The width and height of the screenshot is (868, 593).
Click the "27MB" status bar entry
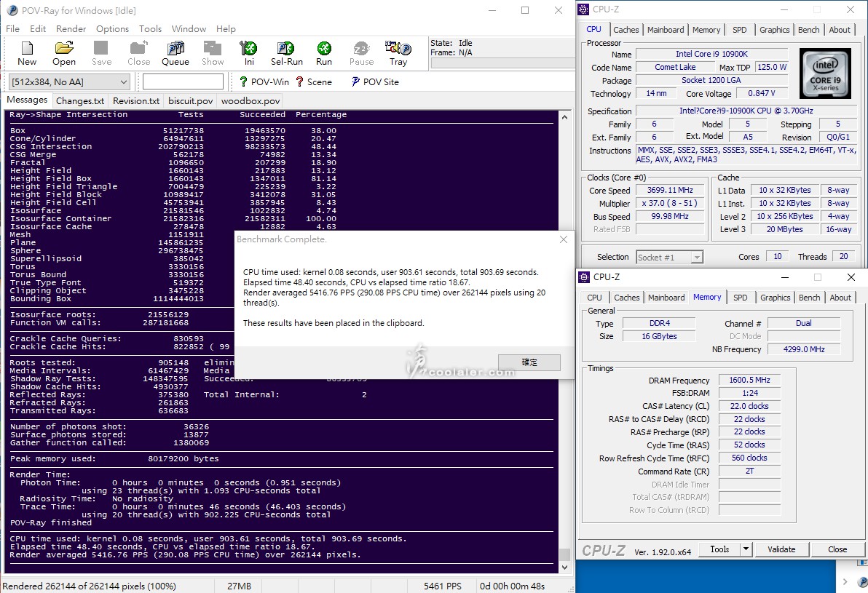pyautogui.click(x=239, y=586)
